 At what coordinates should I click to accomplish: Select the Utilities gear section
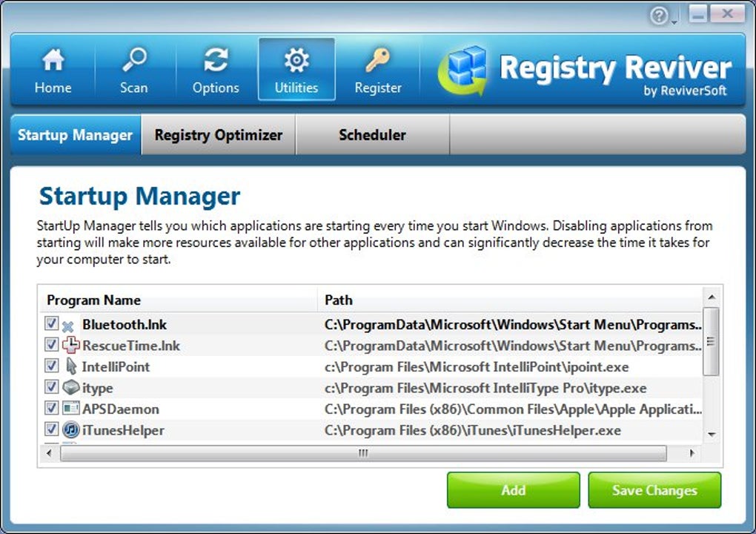(296, 69)
